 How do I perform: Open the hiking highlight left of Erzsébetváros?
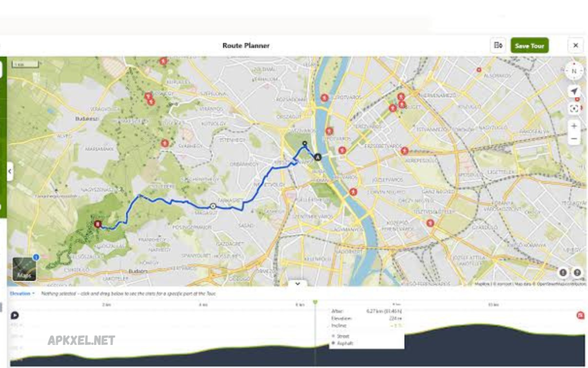(x=342, y=150)
